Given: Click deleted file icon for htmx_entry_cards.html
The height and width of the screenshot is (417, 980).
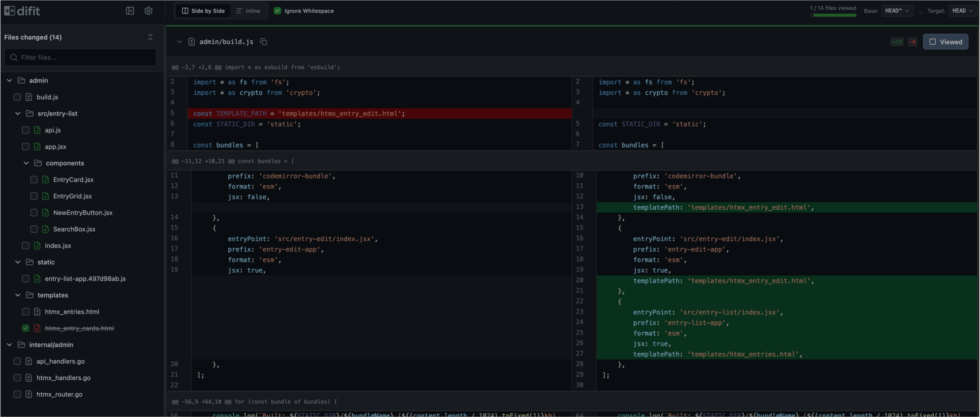Looking at the screenshot, I should 37,328.
